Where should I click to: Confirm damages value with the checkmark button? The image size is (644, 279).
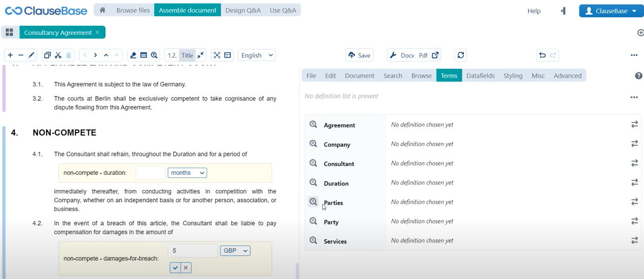(175, 268)
